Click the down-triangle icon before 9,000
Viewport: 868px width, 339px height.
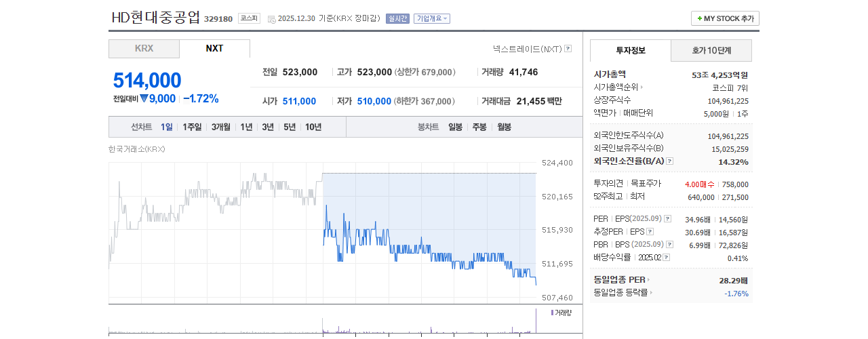(144, 98)
